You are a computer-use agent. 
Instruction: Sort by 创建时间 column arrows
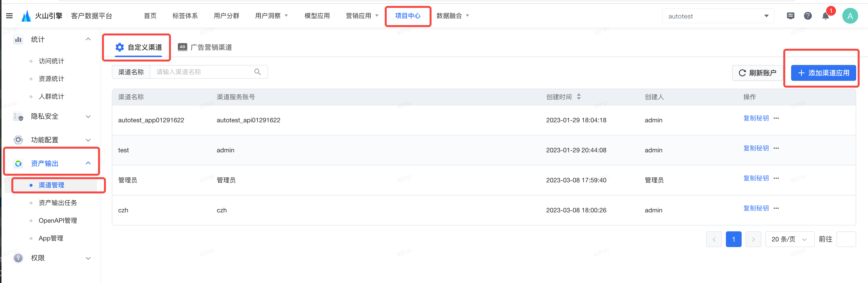click(x=579, y=97)
